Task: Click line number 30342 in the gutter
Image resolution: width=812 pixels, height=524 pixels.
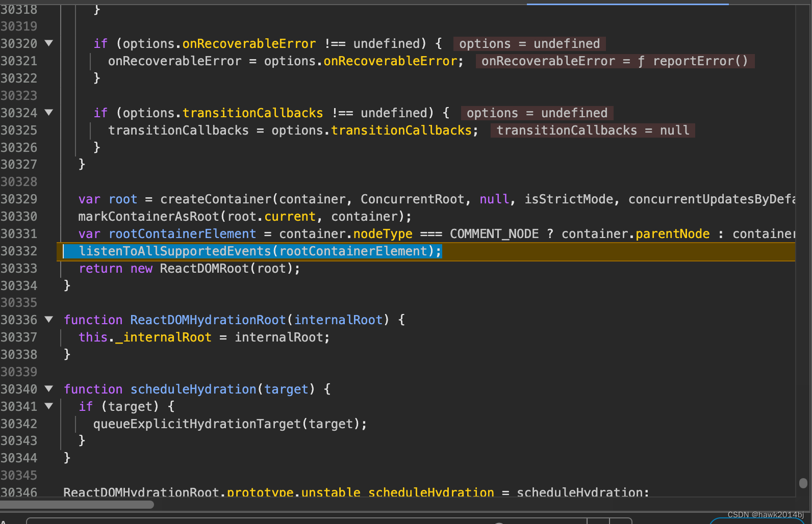Action: tap(19, 424)
